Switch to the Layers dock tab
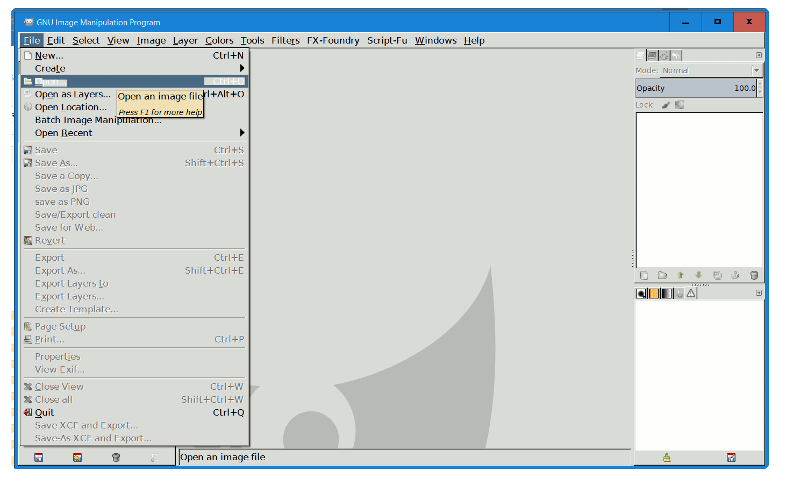Viewport: 800px width, 489px height. (641, 55)
